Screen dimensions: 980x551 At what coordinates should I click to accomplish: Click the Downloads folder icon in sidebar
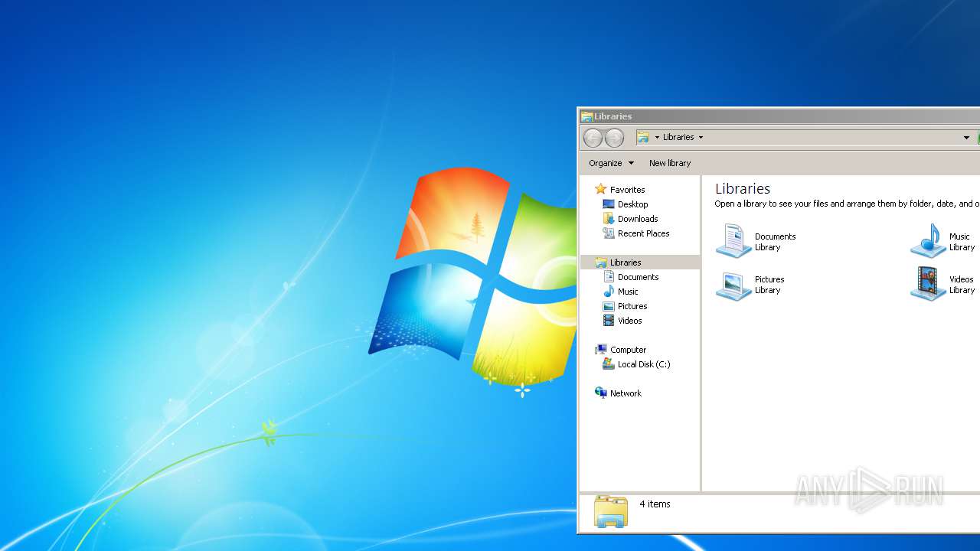point(609,219)
